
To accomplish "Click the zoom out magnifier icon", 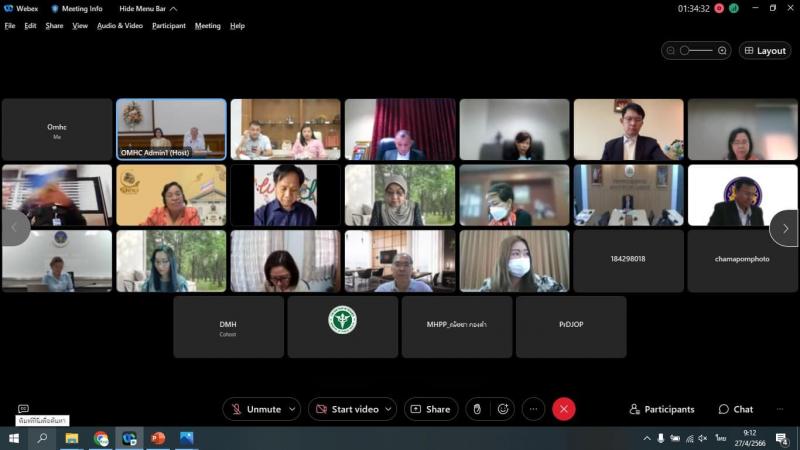I will tap(670, 51).
